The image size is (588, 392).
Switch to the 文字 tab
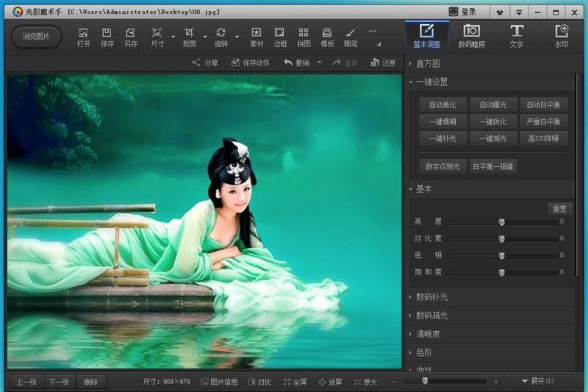[517, 36]
